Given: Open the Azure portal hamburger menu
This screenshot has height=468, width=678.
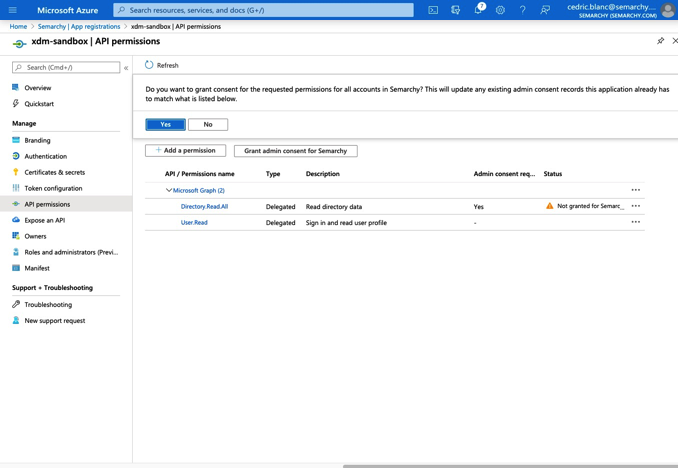Looking at the screenshot, I should coord(13,10).
